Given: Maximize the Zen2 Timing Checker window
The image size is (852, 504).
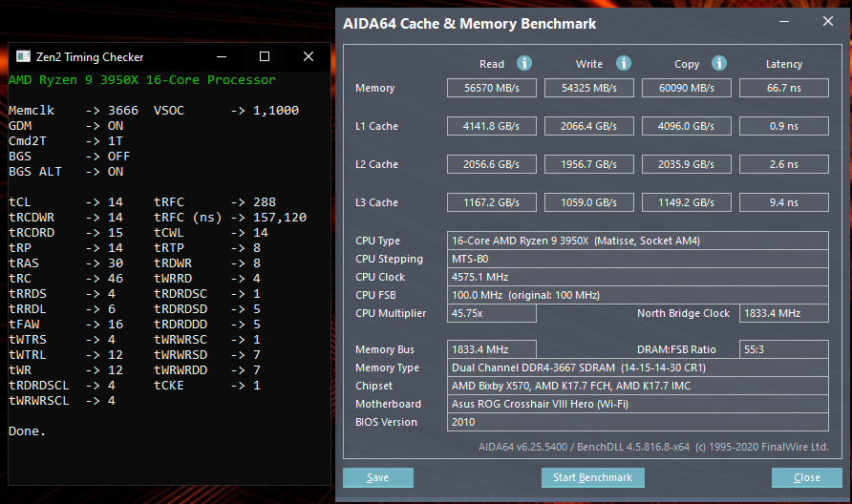Looking at the screenshot, I should point(265,56).
